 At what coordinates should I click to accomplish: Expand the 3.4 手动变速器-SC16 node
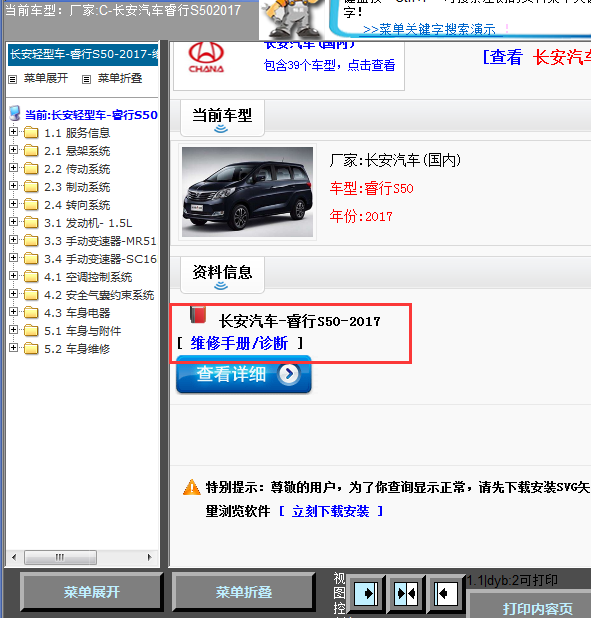point(13,258)
